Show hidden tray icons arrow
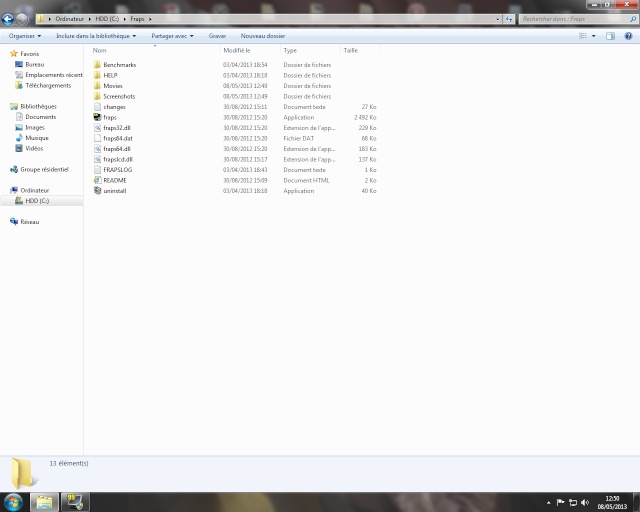 point(549,503)
